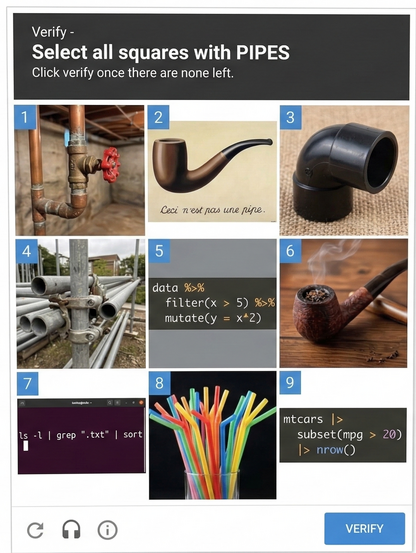Select square 7 with terminal grep command
Image resolution: width=416 pixels, height=553 pixels.
tap(81, 435)
